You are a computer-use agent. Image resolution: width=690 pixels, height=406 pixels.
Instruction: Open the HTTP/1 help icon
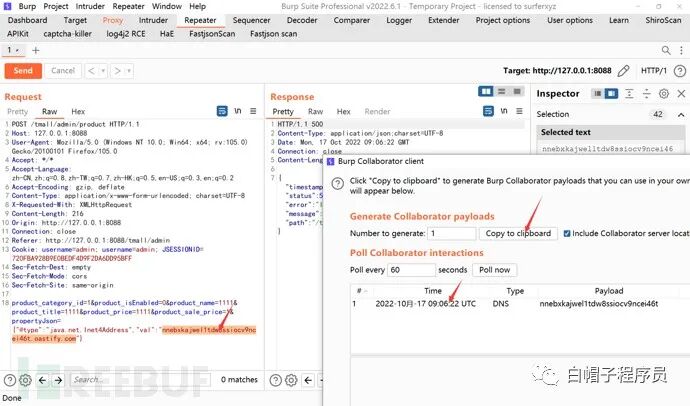[679, 71]
